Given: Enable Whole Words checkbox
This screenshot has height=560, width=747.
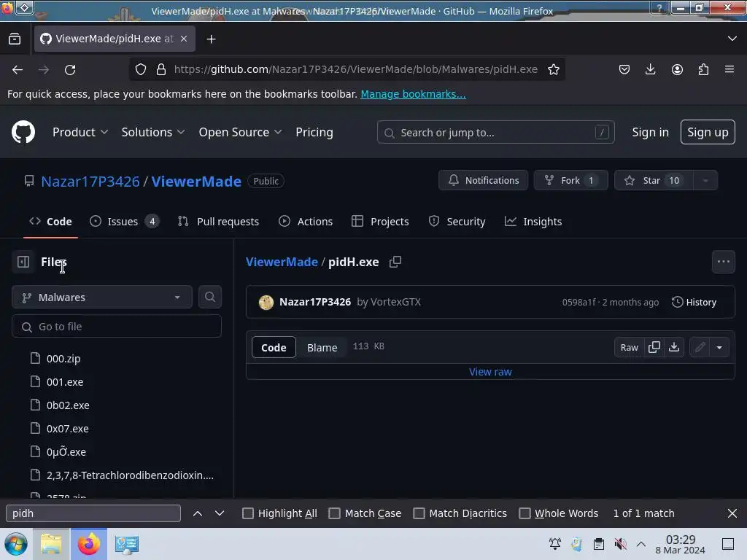Looking at the screenshot, I should click(x=525, y=513).
